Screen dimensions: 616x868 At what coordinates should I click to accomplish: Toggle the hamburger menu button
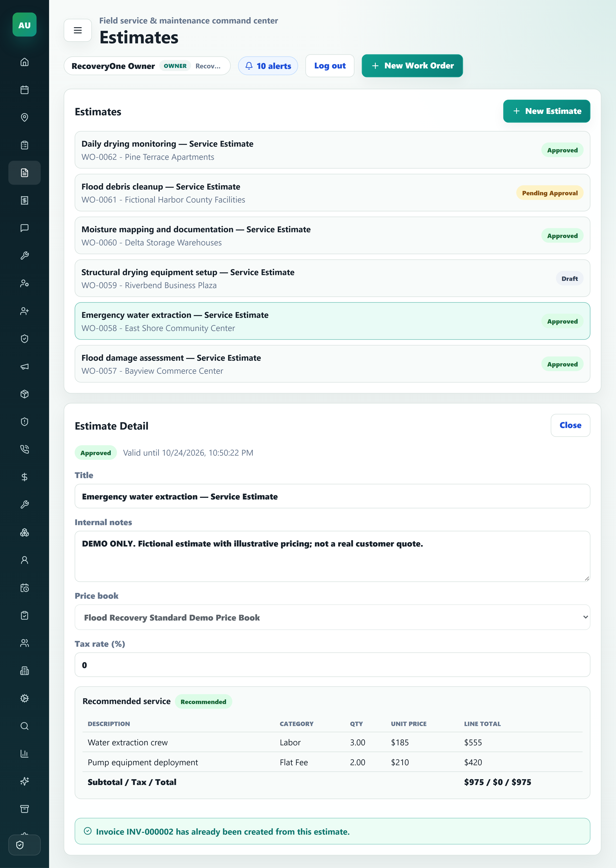click(78, 30)
